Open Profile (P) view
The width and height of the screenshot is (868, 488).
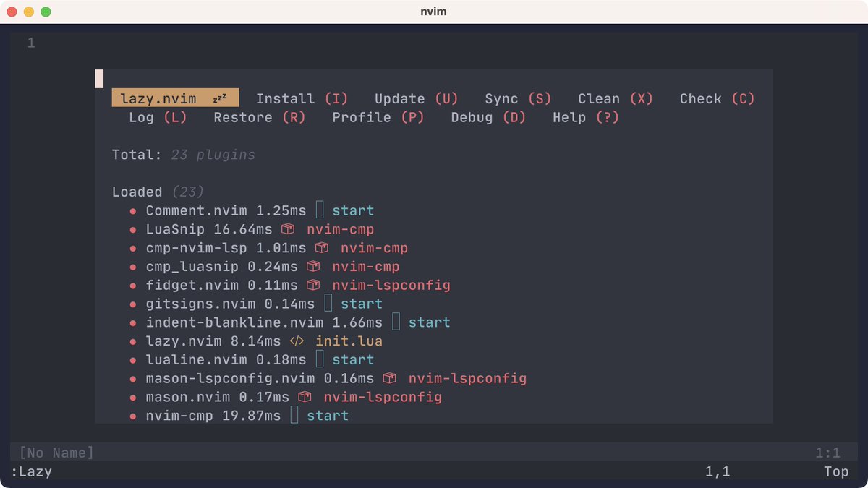(x=378, y=117)
